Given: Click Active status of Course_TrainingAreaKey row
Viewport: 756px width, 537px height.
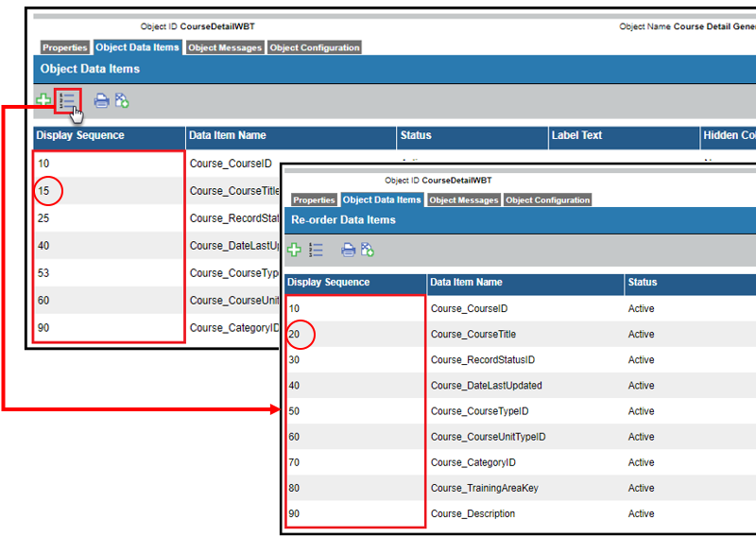Looking at the screenshot, I should [642, 488].
